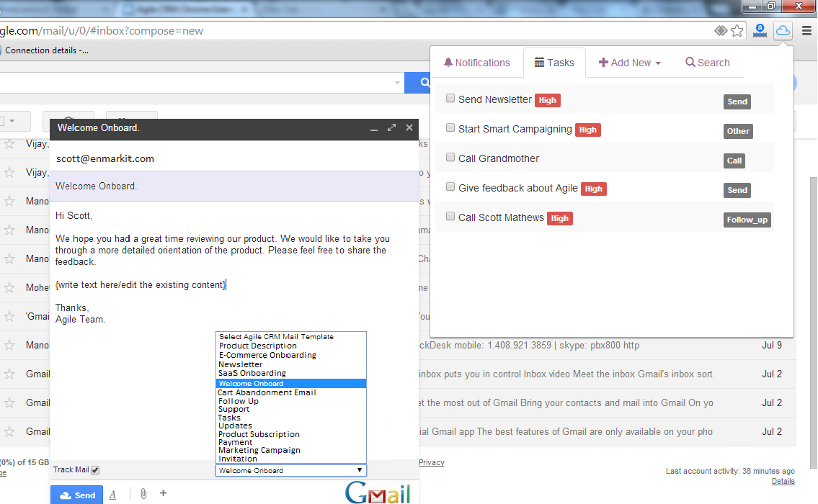
Task: Click the Connection details bookmark
Action: [45, 50]
